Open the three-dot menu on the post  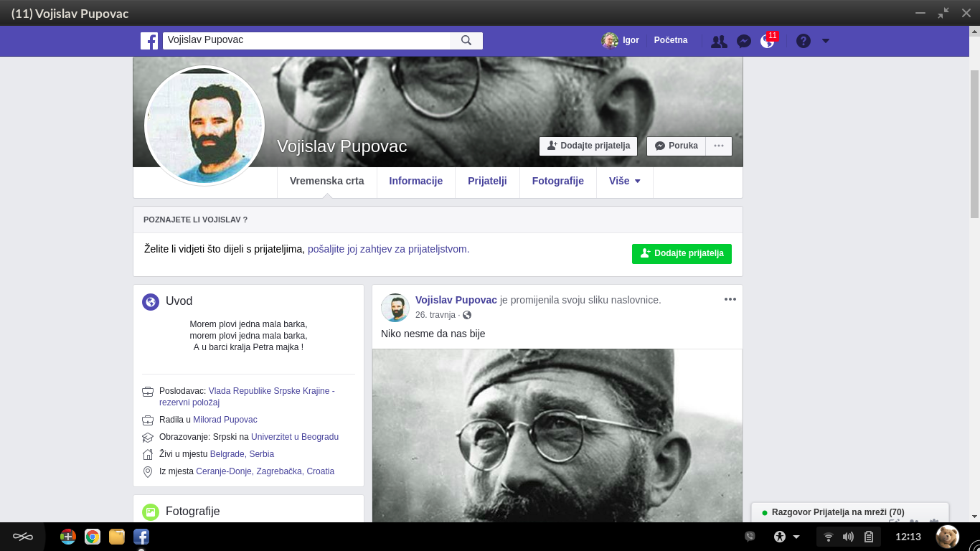730,299
